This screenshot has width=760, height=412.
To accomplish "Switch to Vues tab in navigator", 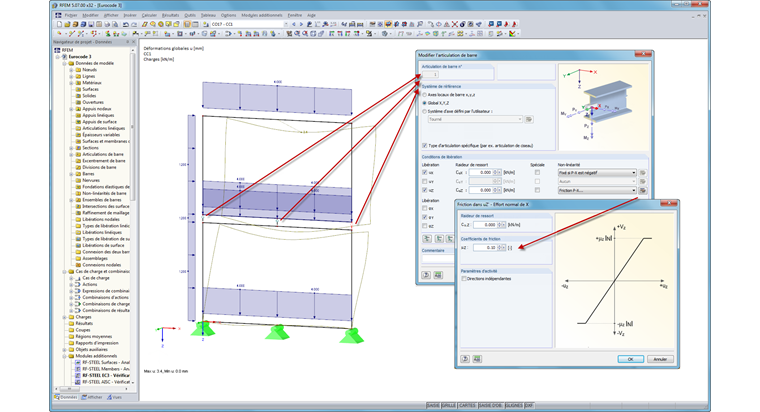I will pyautogui.click(x=115, y=397).
